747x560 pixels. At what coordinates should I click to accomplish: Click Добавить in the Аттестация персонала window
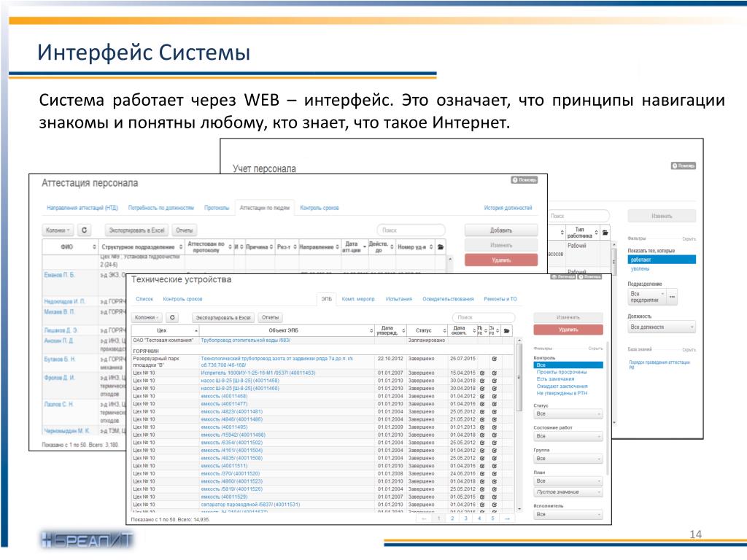[x=501, y=230]
